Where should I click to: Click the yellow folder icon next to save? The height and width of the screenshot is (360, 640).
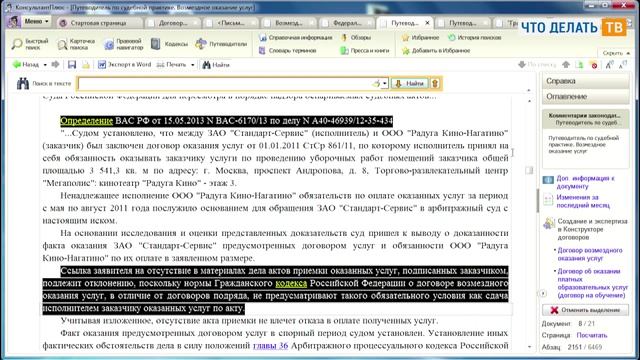(x=86, y=64)
